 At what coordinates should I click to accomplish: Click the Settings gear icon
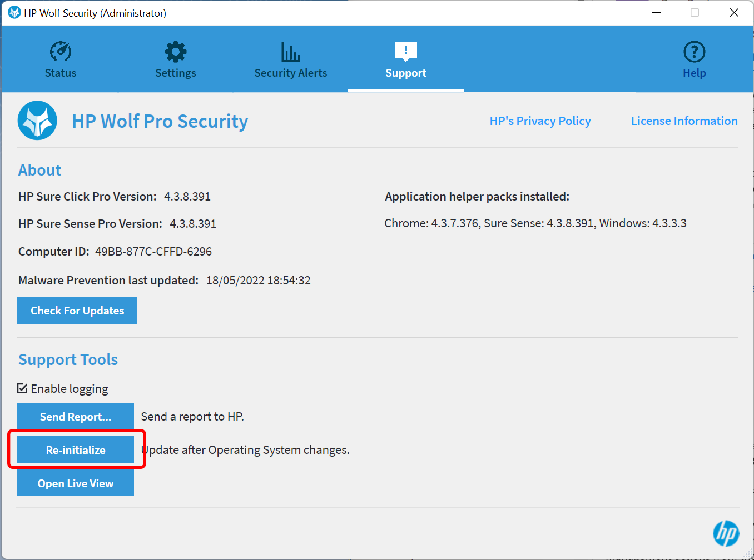coord(176,52)
